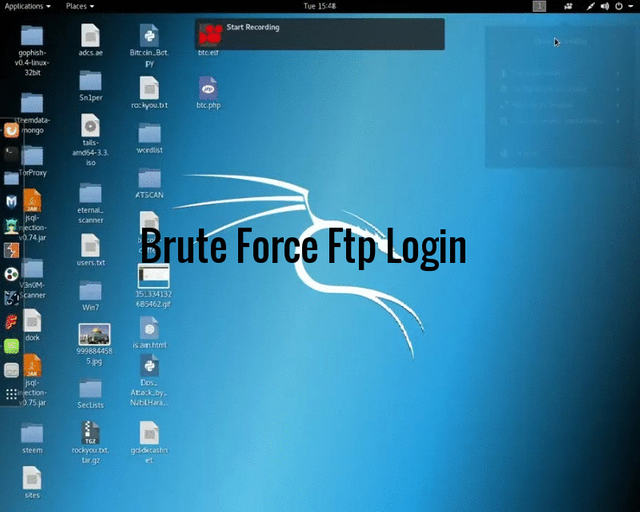640x512 pixels.
Task: Click the Start Recording notification banner
Action: coord(320,34)
